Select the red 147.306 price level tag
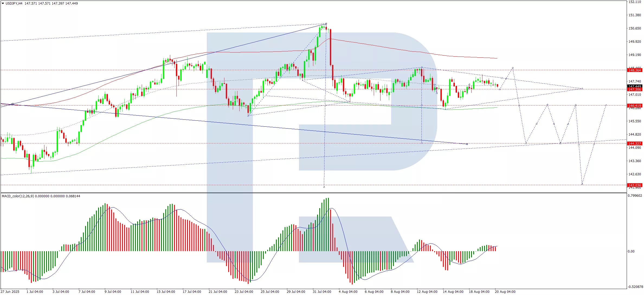 click(x=635, y=90)
